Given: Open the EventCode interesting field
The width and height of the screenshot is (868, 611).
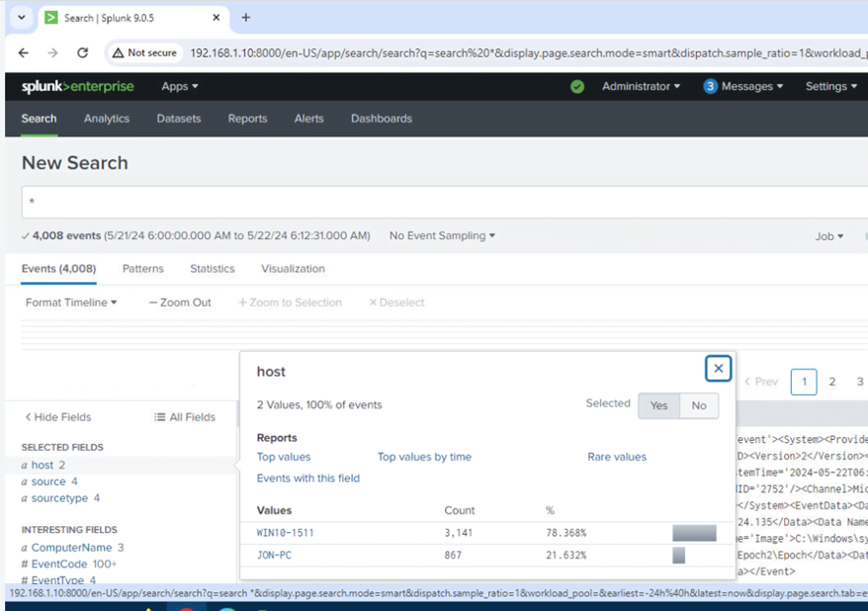Looking at the screenshot, I should click(x=68, y=564).
